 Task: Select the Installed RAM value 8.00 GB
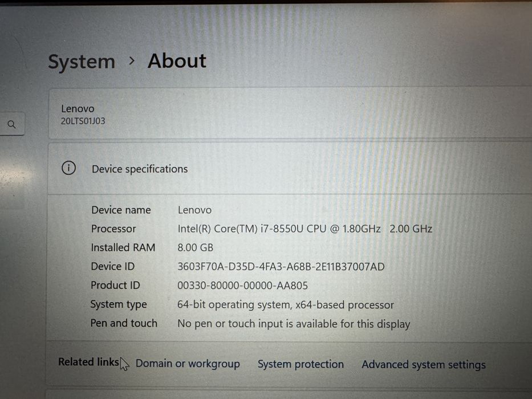coord(196,248)
